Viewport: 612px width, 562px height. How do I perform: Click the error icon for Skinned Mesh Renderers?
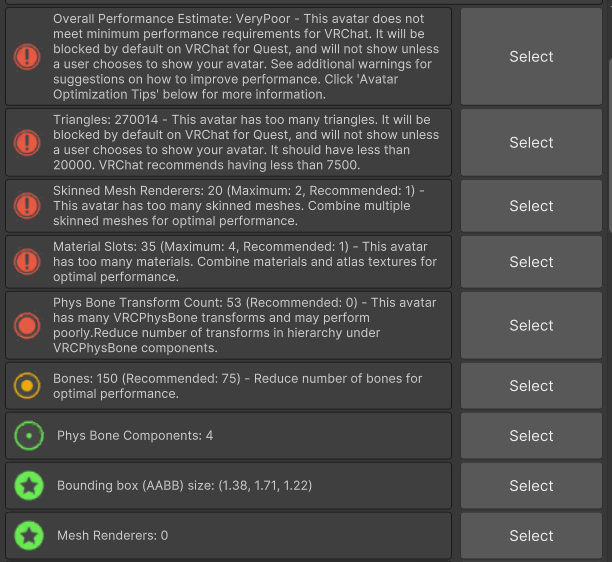[x=29, y=206]
